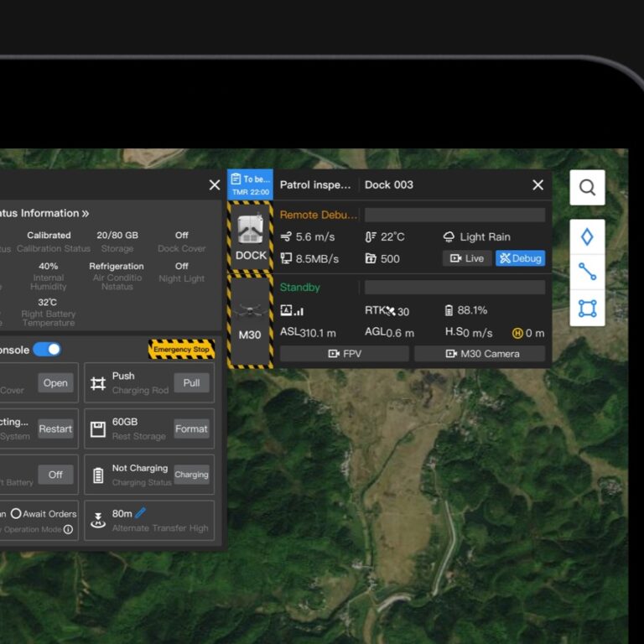644x644 pixels.
Task: Click the network upload speed icon
Action: [x=286, y=258]
